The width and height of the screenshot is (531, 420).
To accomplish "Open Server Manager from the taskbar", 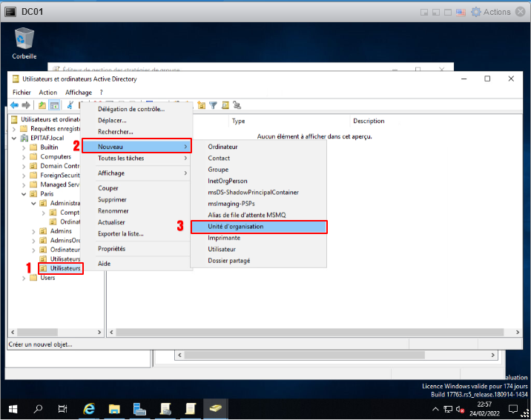I will 139,408.
